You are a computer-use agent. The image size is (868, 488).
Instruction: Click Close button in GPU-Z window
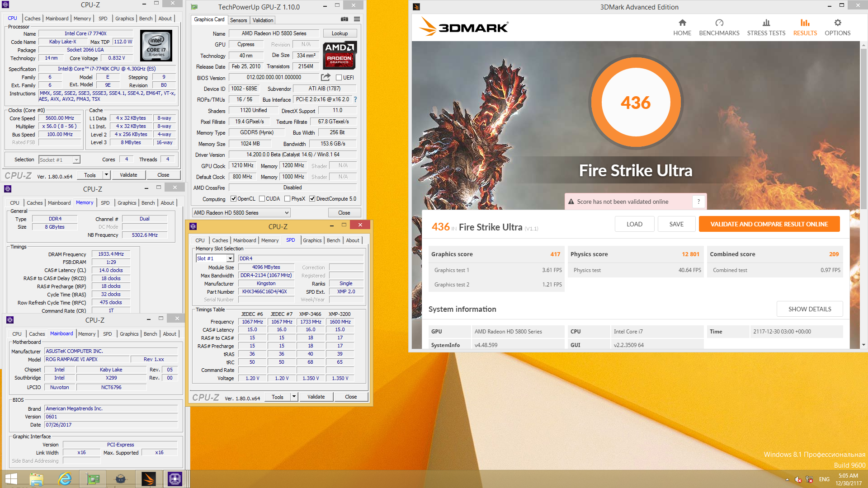coord(344,213)
